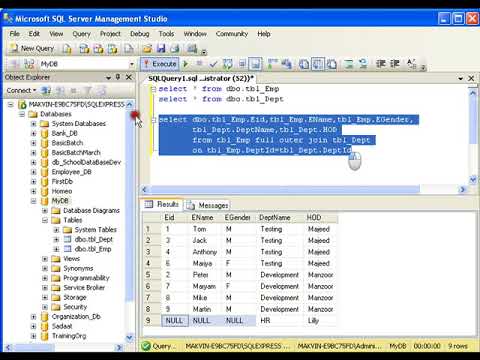Click the Decrease Indent icon
Viewport: 480px width, 360px height.
(381, 64)
